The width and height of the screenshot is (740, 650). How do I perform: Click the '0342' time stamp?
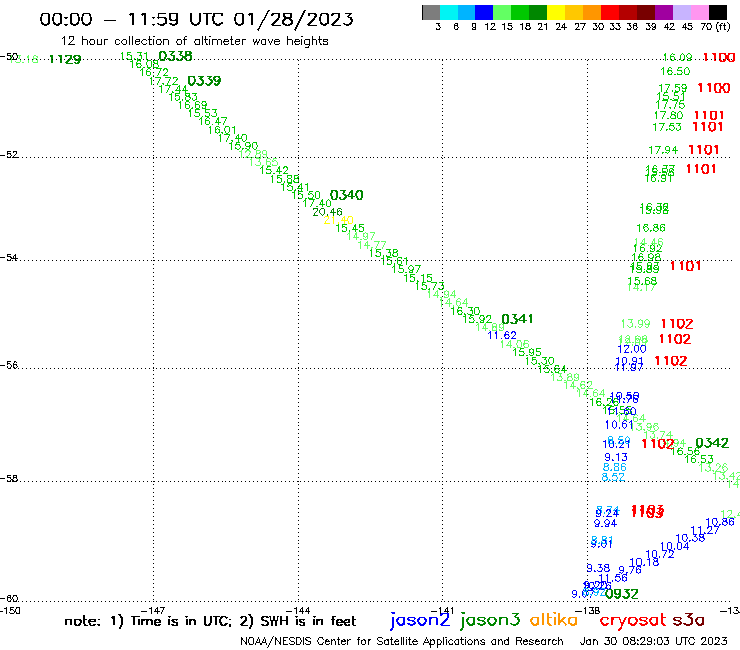click(712, 443)
